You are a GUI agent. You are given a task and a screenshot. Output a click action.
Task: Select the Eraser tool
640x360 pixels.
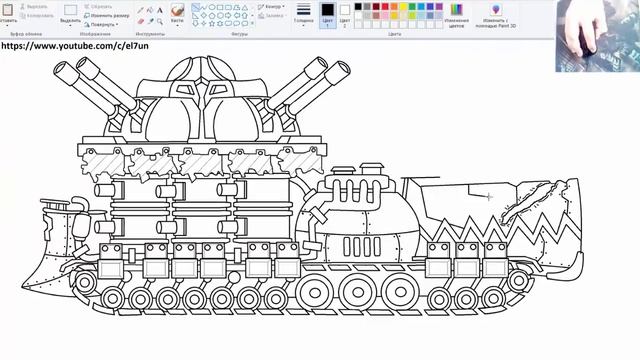[141, 21]
